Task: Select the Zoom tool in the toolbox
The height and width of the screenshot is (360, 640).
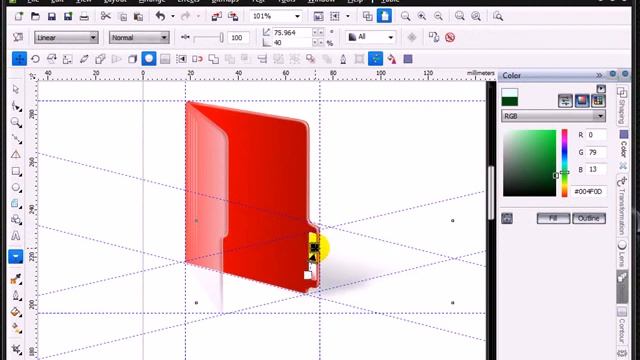Action: click(16, 122)
